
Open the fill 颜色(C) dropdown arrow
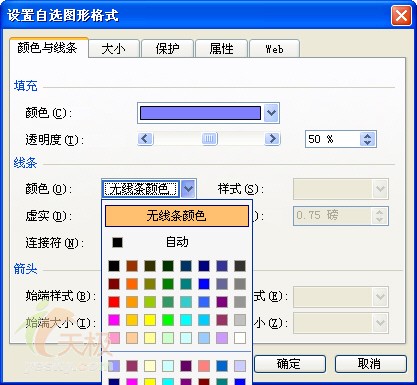[271, 113]
